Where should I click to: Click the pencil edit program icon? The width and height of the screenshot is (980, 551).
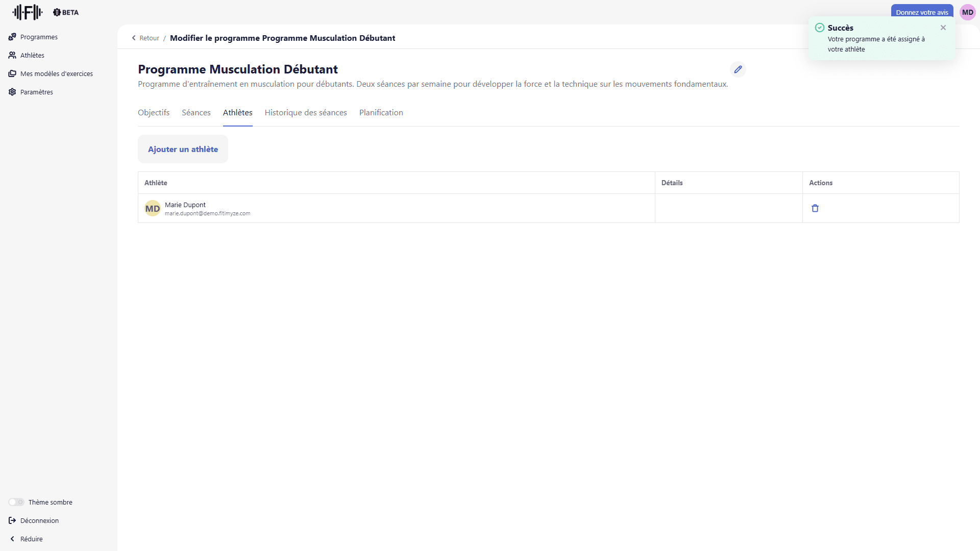(x=738, y=69)
